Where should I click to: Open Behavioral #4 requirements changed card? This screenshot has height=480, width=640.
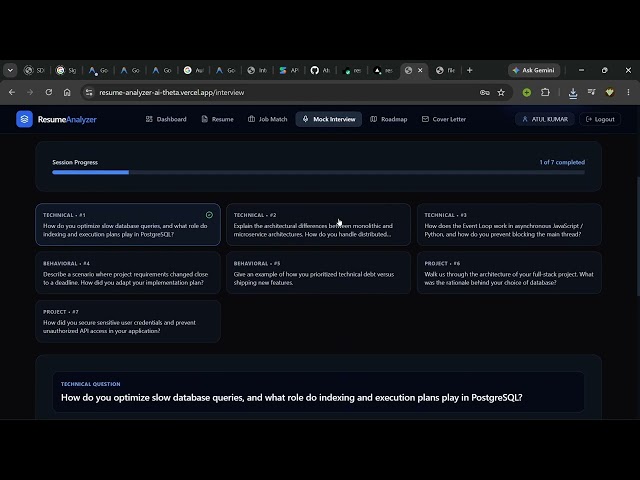tap(128, 273)
